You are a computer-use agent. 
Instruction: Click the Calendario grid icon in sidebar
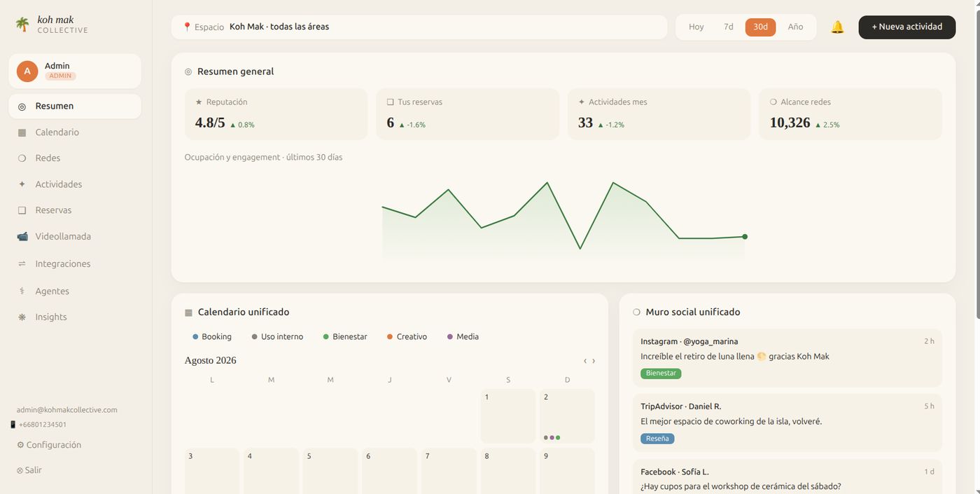coord(22,132)
